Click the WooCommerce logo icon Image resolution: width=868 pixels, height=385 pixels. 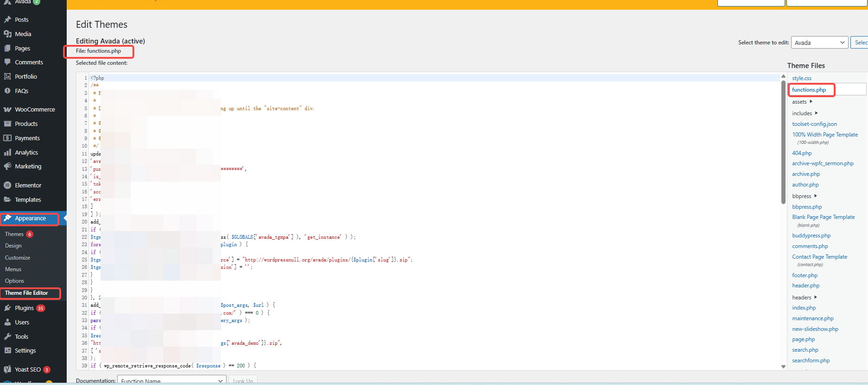(x=7, y=110)
